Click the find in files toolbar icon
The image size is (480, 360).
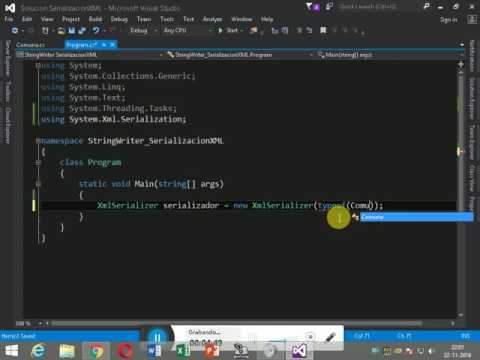(253, 31)
